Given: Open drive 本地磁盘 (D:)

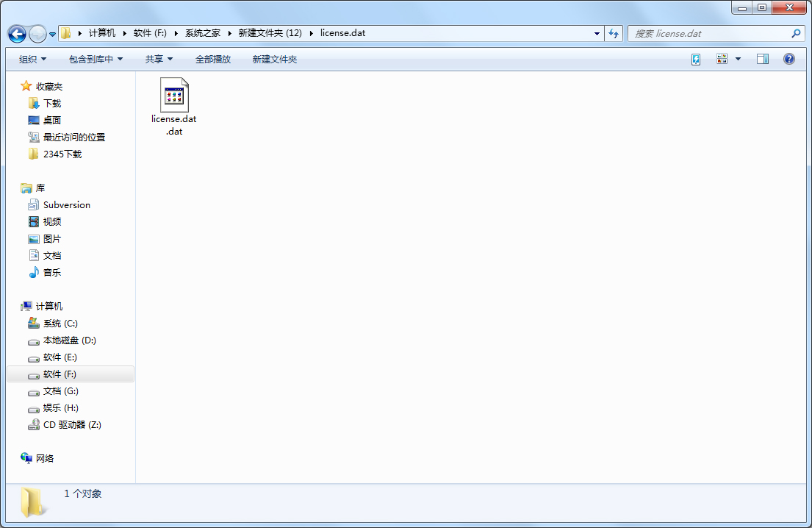Looking at the screenshot, I should (x=70, y=340).
